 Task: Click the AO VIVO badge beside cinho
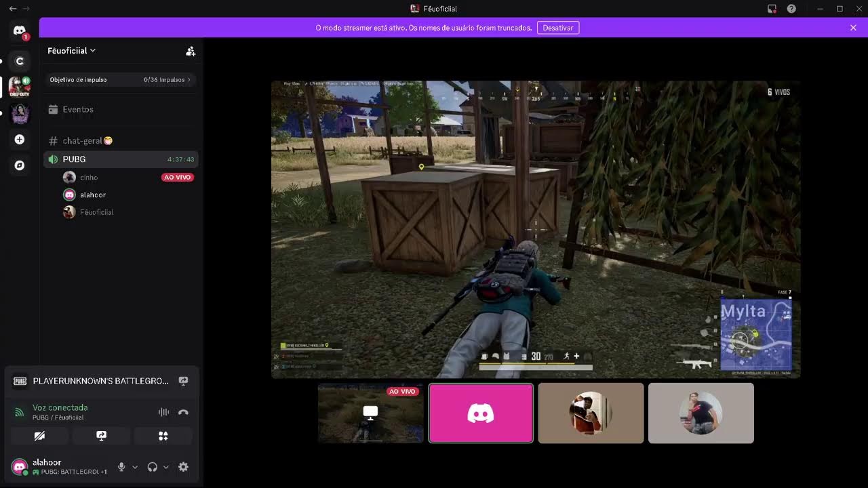click(178, 178)
